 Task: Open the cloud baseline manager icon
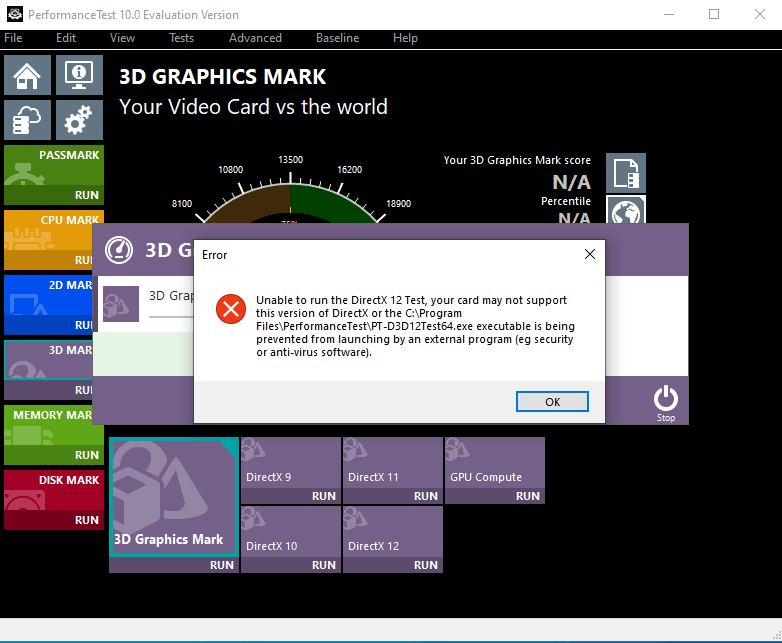pos(27,120)
